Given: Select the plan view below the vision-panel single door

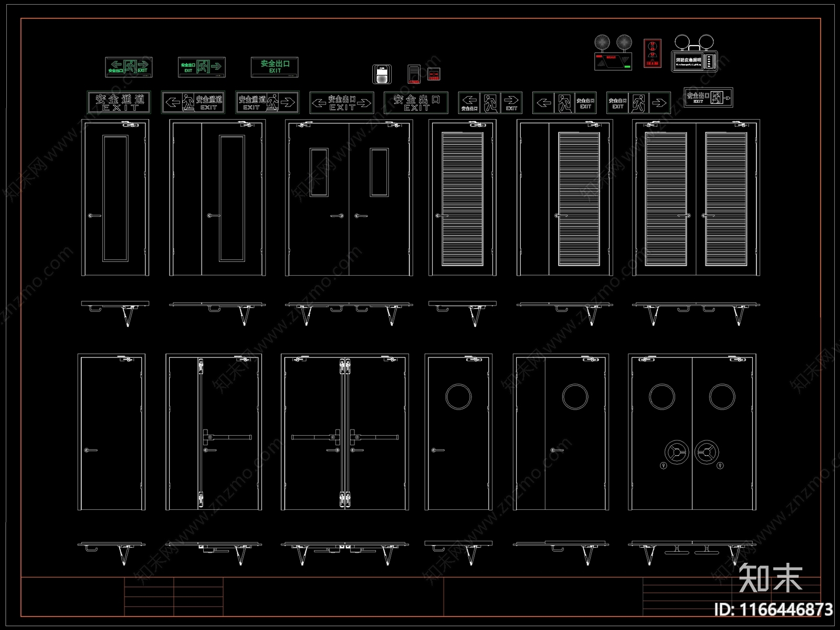Looking at the screenshot, I should click(115, 313).
